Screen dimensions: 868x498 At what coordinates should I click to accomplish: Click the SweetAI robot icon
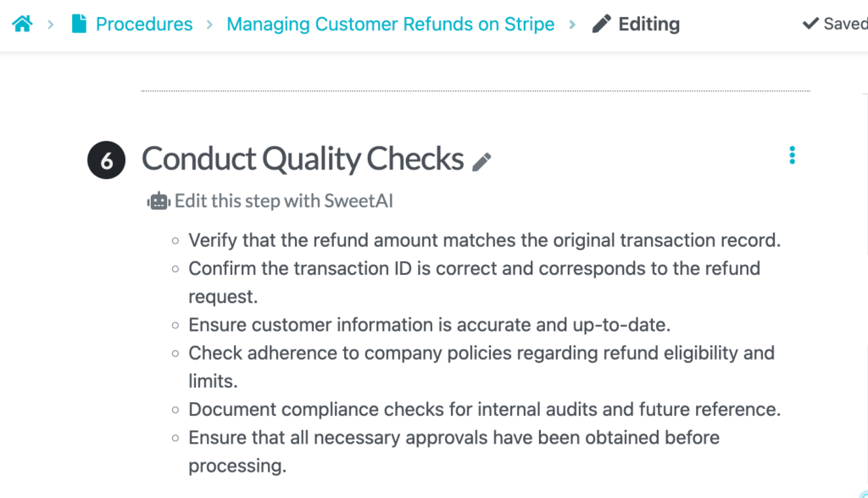[159, 201]
